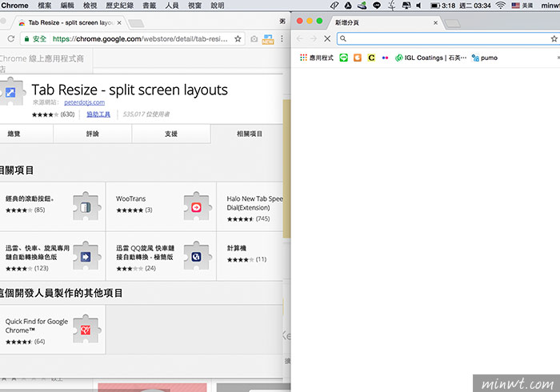The image size is (560, 392).
Task: Bookmark the Tab Resize page with star icon
Action: point(238,39)
